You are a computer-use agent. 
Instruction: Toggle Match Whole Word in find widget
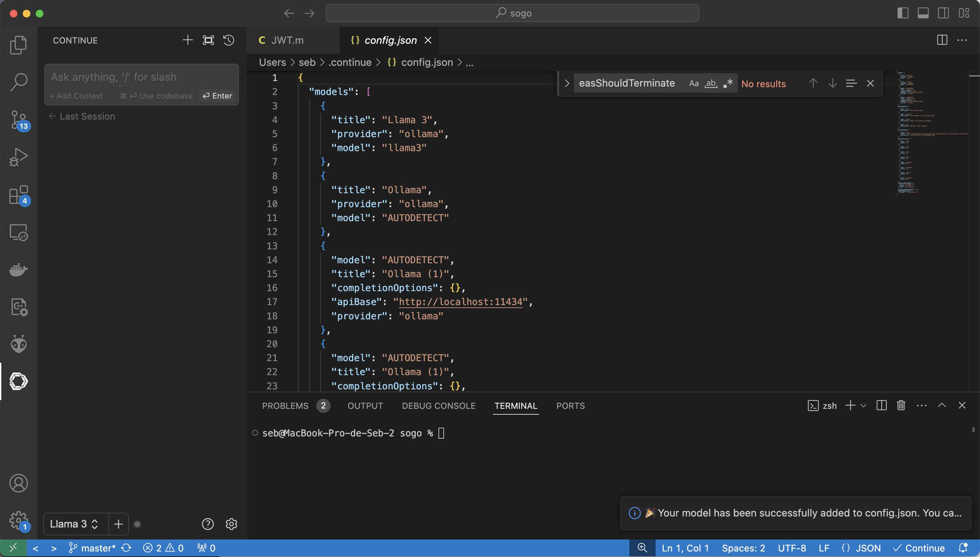click(x=711, y=83)
